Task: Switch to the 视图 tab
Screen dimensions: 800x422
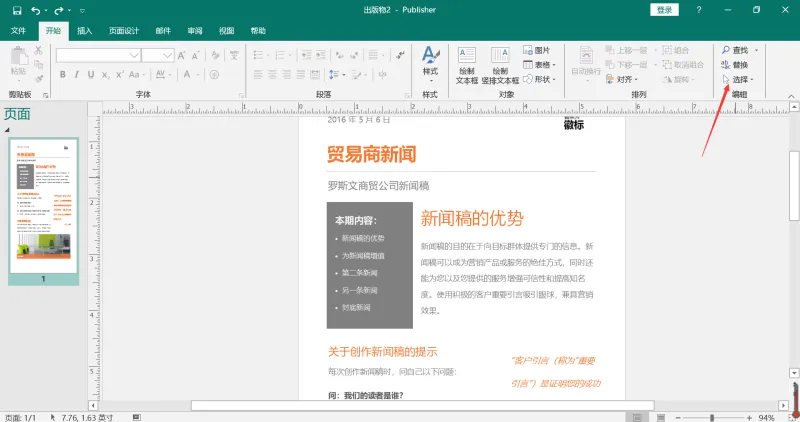Action: coord(227,31)
